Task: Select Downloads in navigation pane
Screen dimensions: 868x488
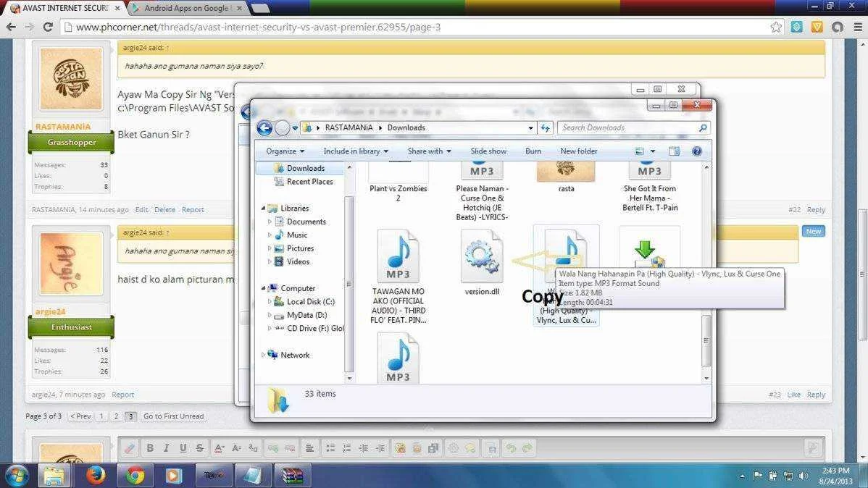Action: 306,168
